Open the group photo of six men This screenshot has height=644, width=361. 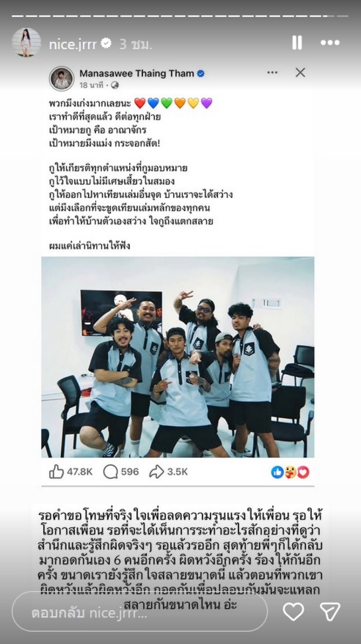178,357
